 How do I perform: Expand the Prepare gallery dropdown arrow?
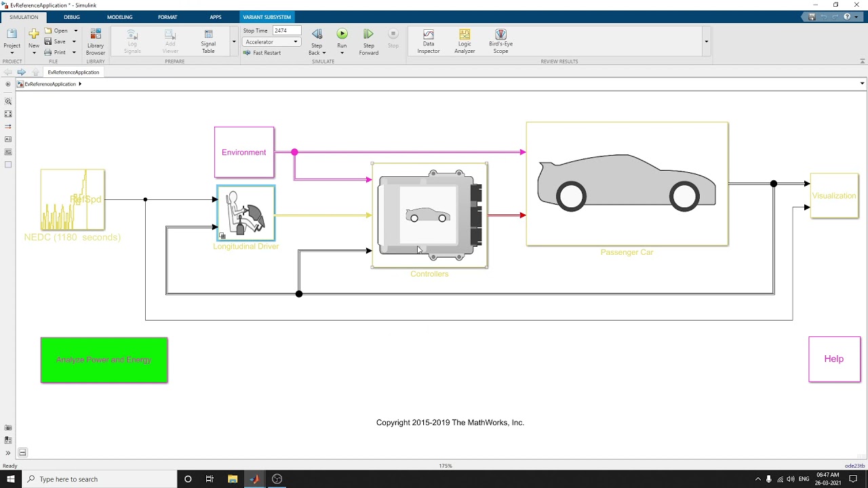click(x=234, y=42)
